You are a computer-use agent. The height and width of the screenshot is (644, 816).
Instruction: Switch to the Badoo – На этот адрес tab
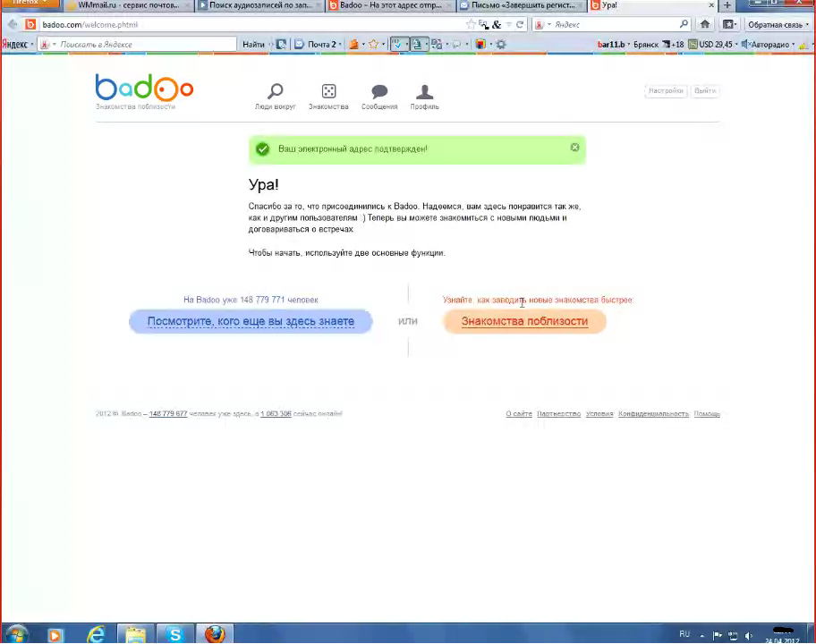[x=390, y=5]
